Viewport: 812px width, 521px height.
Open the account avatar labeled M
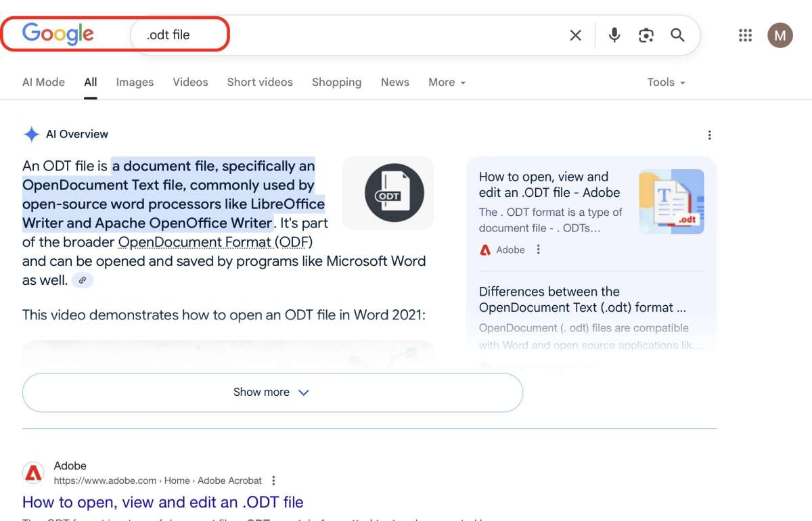780,35
